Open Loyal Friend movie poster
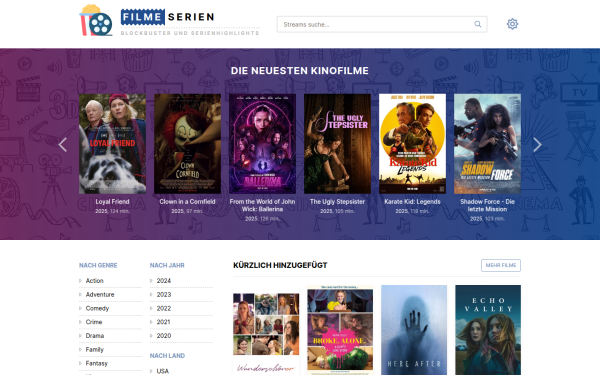 click(112, 143)
